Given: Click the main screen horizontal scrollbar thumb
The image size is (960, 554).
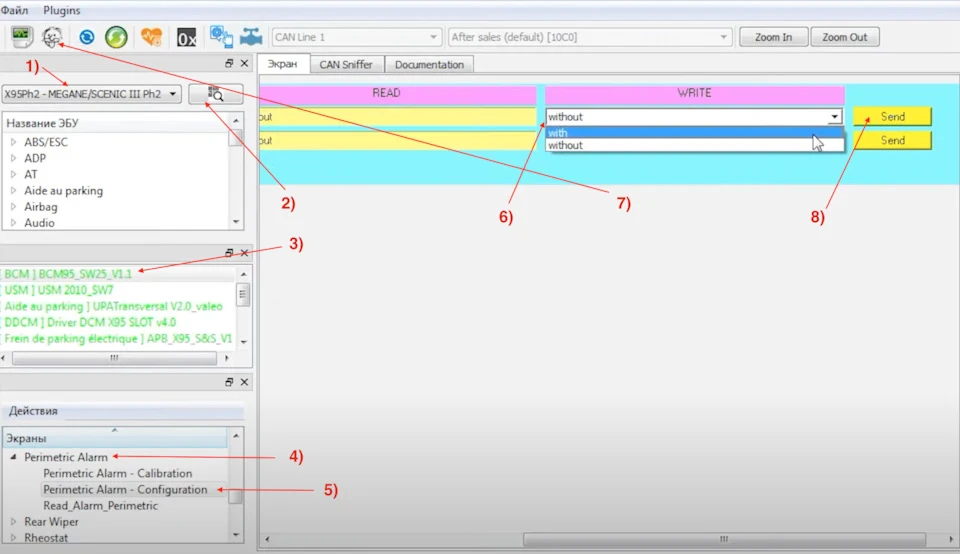Looking at the screenshot, I should pos(724,539).
